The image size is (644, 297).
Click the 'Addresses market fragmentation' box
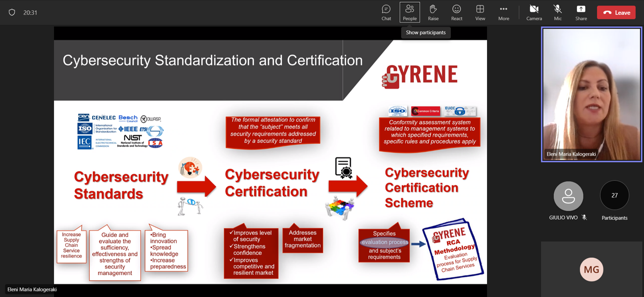[303, 239]
